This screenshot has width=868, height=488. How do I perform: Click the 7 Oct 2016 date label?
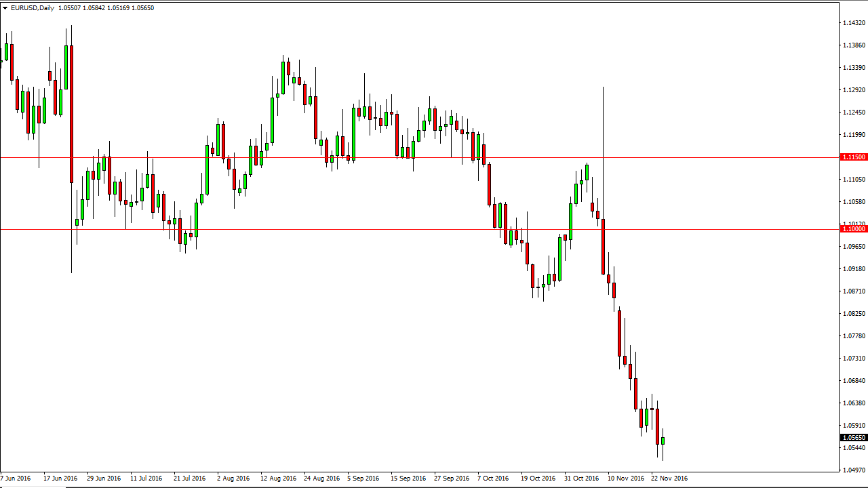click(493, 479)
